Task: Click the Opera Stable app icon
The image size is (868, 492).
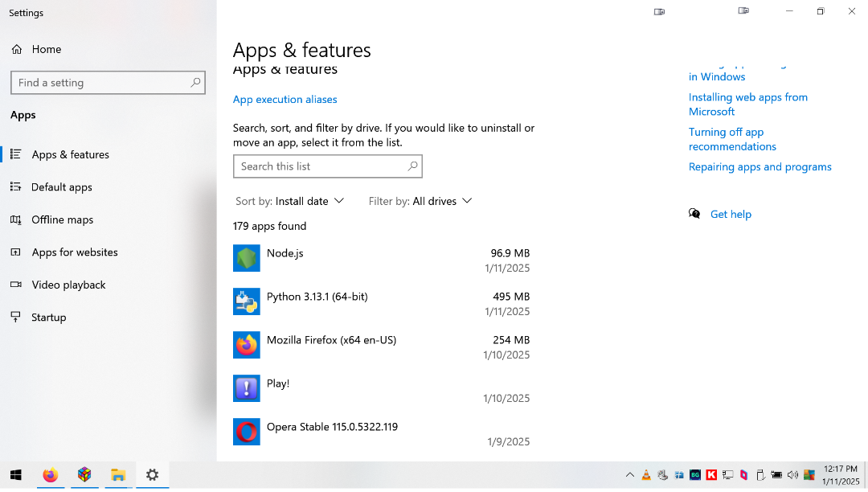Action: click(x=247, y=432)
